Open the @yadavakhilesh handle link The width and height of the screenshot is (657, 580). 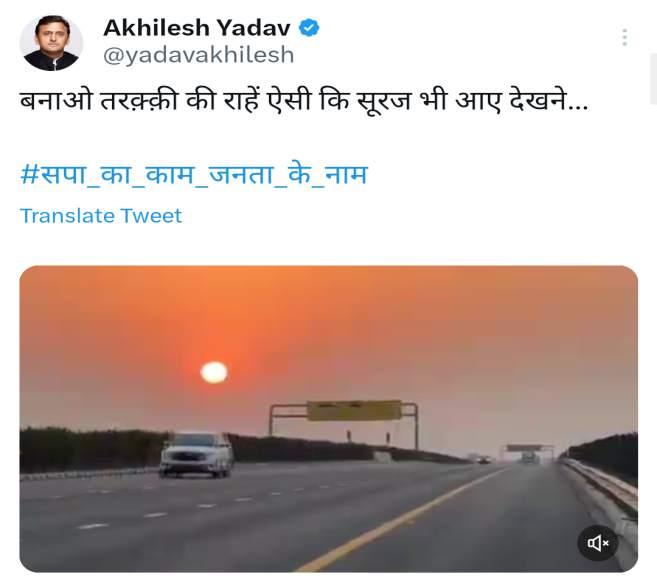point(198,56)
